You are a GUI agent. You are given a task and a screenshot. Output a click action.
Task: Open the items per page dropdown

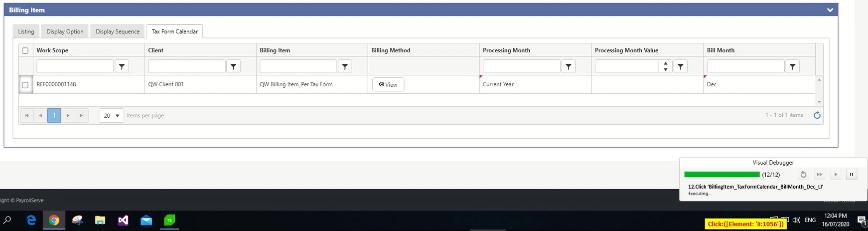(x=111, y=115)
